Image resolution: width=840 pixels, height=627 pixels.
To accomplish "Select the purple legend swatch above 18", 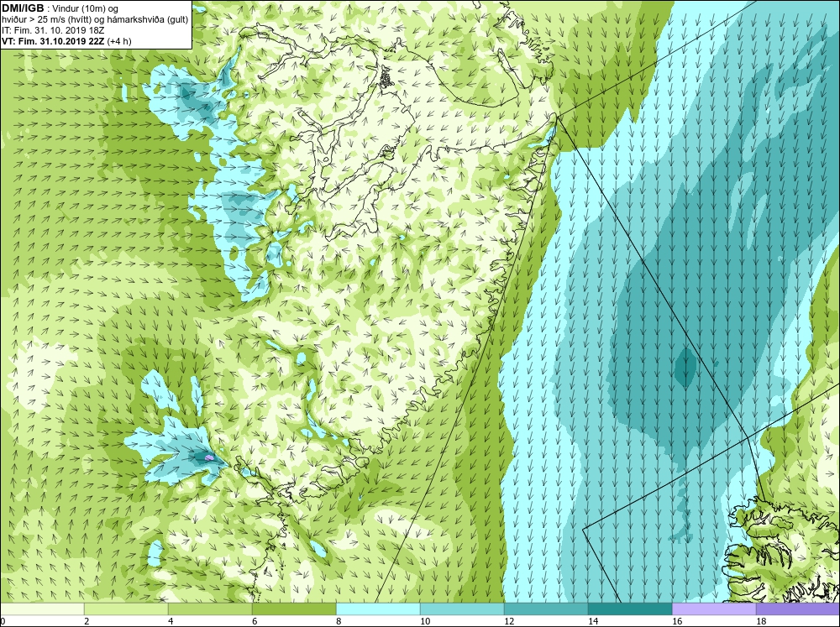I will [798, 609].
